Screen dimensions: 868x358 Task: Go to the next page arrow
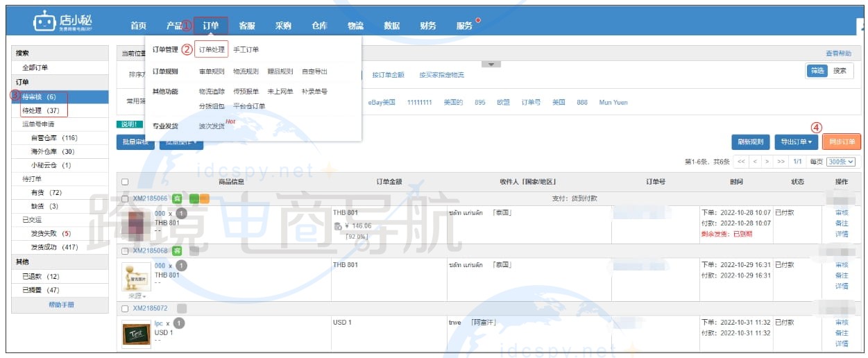(x=767, y=162)
